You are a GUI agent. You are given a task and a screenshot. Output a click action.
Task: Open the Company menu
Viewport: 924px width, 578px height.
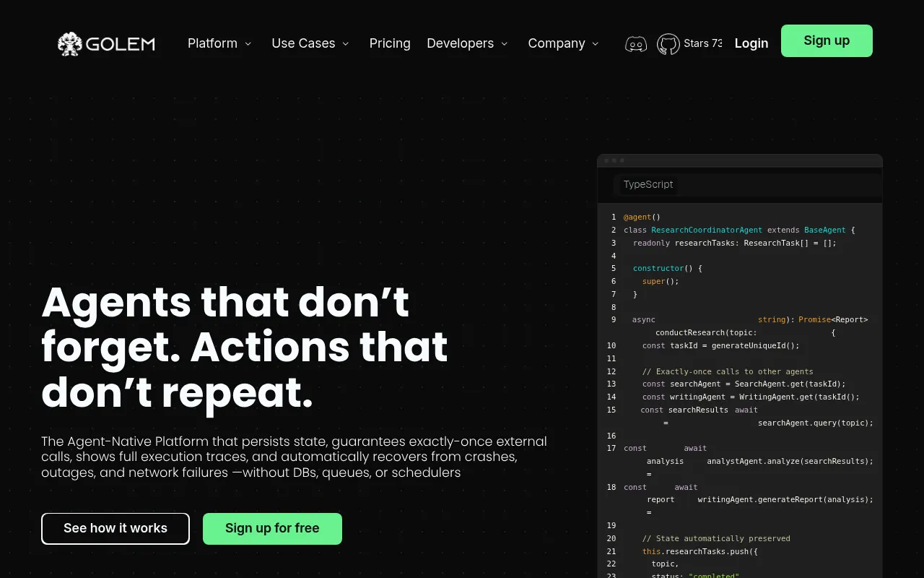pyautogui.click(x=557, y=43)
